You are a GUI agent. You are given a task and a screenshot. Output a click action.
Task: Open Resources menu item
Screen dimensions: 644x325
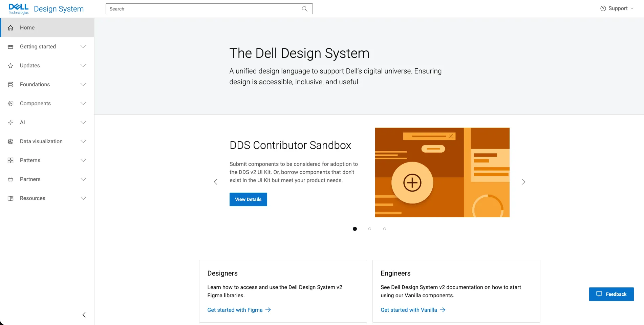[47, 198]
